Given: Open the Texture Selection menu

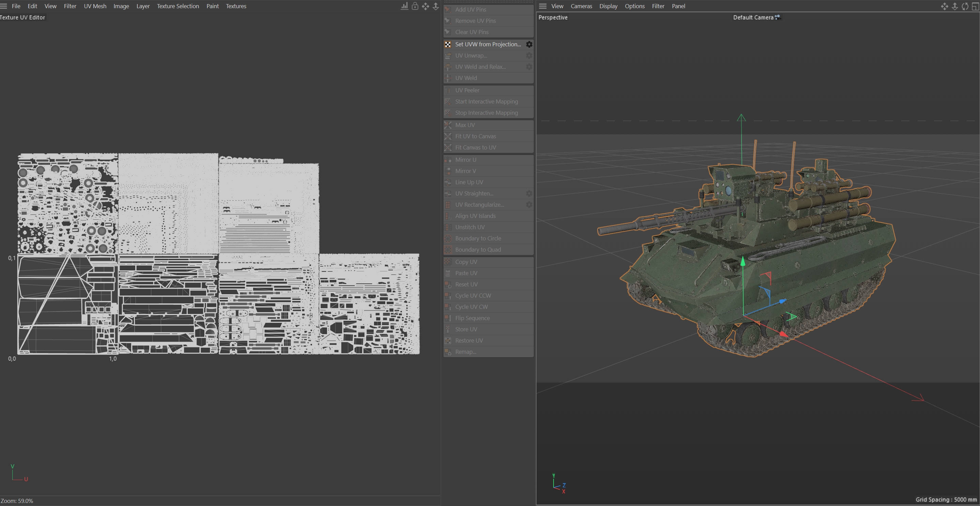Looking at the screenshot, I should point(178,6).
